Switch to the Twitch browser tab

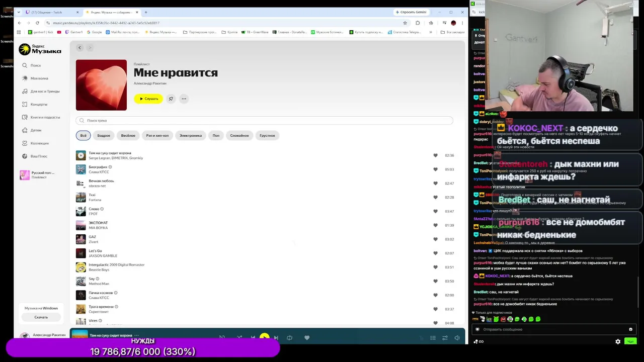[50, 12]
